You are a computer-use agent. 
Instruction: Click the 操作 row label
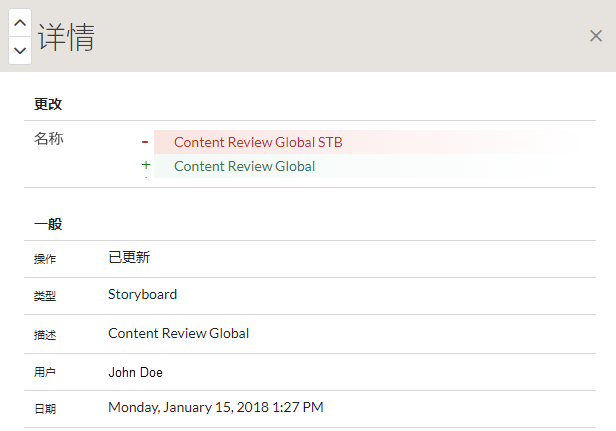click(x=45, y=259)
